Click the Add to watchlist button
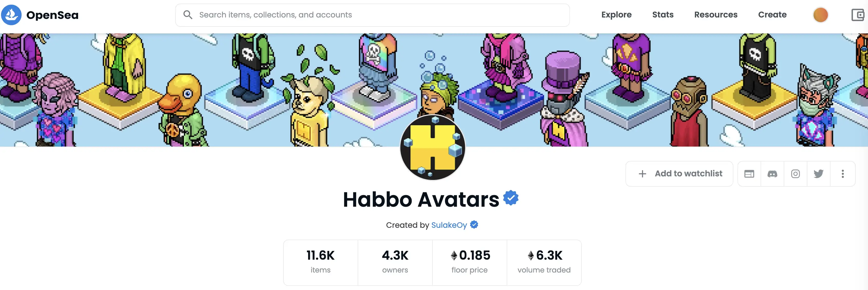The image size is (868, 290). tap(679, 174)
